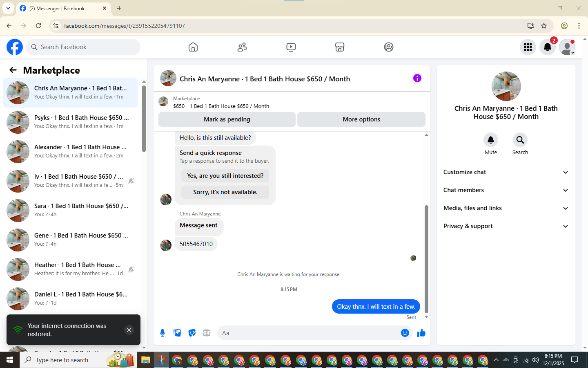Open the Alexander conversation
588x368 pixels.
pyautogui.click(x=71, y=152)
